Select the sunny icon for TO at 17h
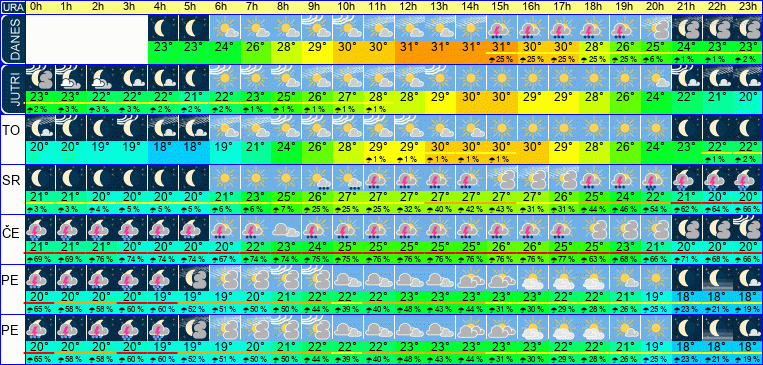763x365 pixels. pyautogui.click(x=563, y=128)
